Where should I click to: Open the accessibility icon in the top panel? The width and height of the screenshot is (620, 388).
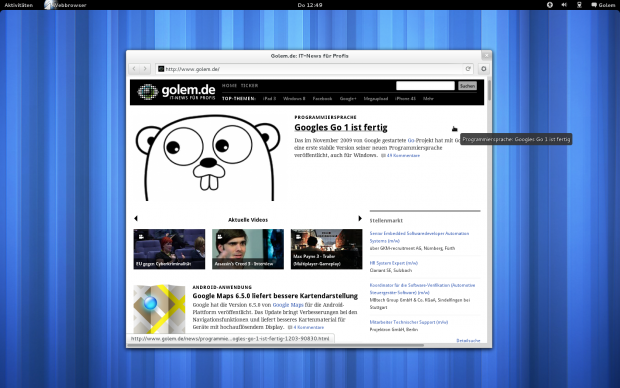(x=550, y=5)
